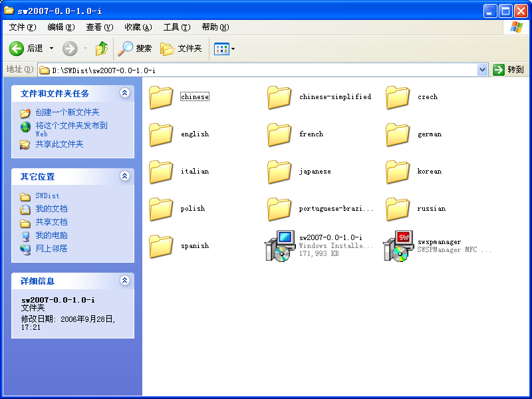Open the 编辑(E) menu
This screenshot has height=399, width=532.
coord(61,27)
